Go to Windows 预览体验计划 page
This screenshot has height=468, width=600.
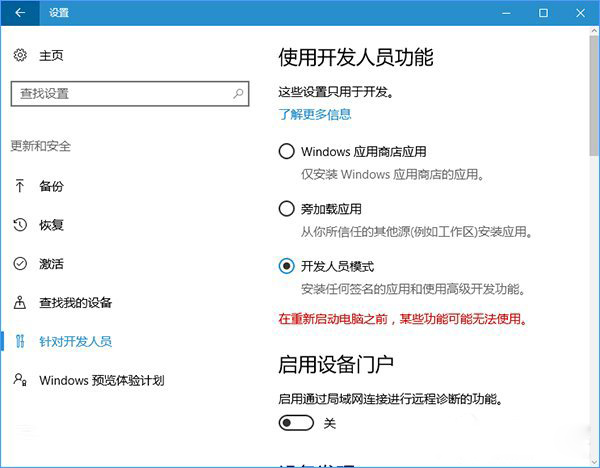click(x=101, y=380)
